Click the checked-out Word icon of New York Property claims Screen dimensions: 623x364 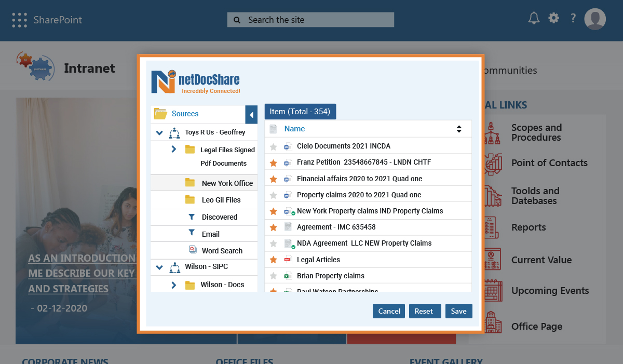pyautogui.click(x=289, y=212)
